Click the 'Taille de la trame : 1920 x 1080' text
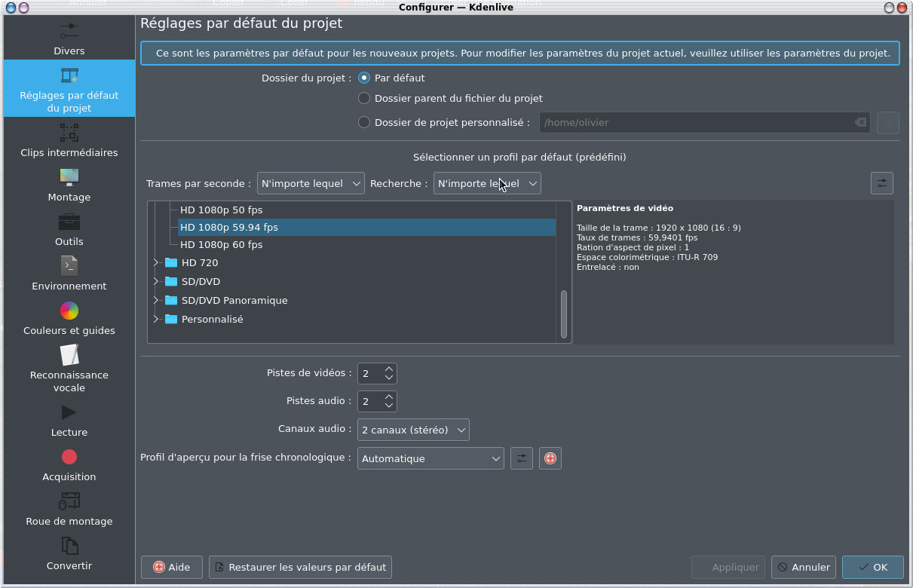Image resolution: width=913 pixels, height=588 pixels. click(659, 228)
